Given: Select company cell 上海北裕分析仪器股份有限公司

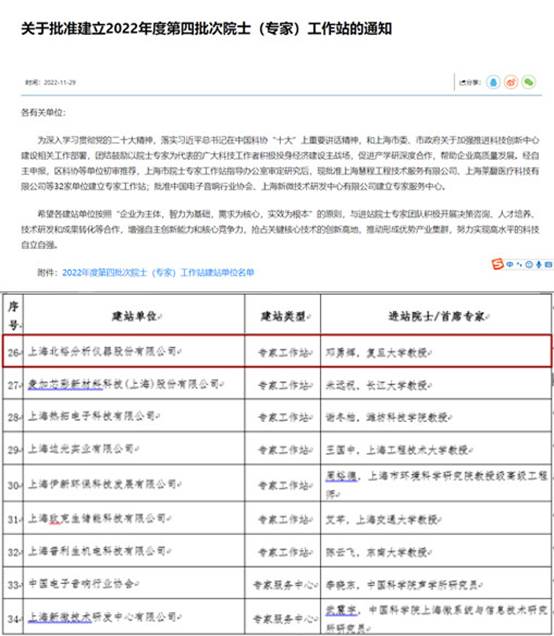Looking at the screenshot, I should point(134,351).
